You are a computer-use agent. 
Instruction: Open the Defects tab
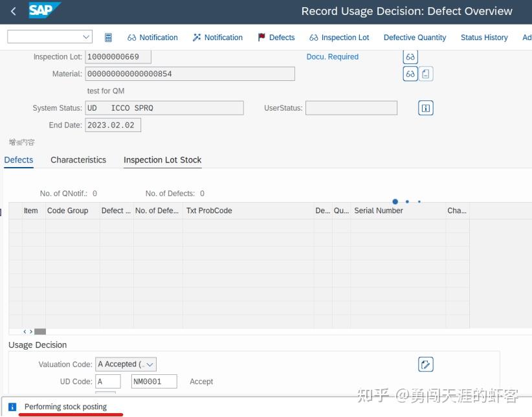coord(18,160)
